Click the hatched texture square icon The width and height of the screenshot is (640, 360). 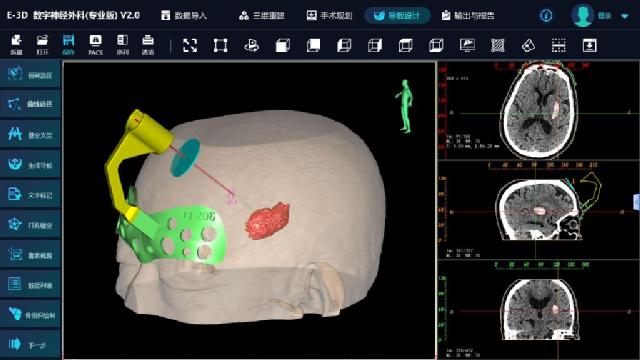point(498,45)
